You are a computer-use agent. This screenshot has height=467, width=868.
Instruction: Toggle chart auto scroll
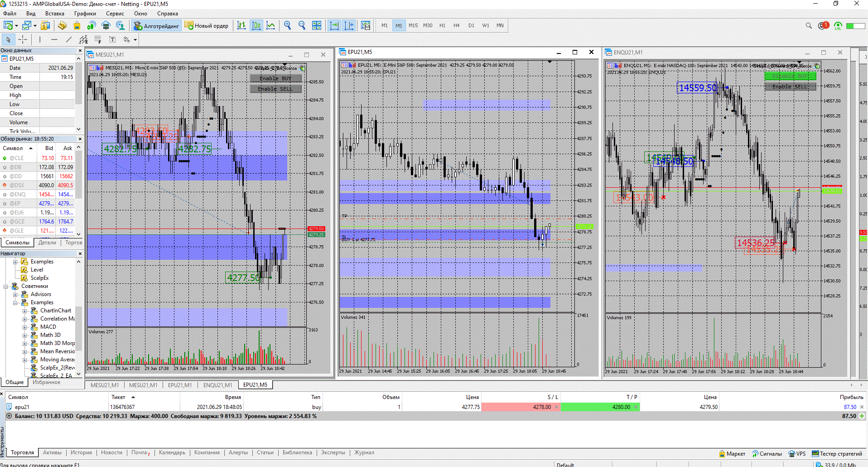point(334,26)
